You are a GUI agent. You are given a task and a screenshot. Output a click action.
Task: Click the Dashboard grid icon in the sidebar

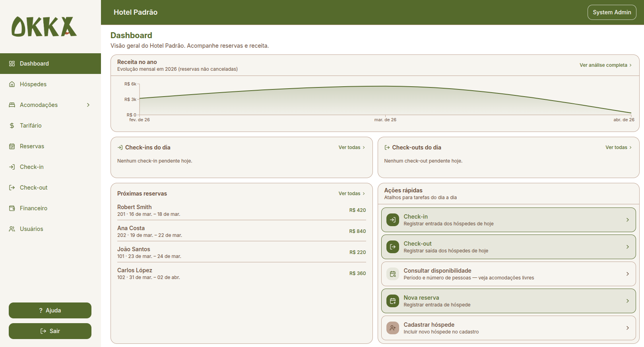pos(12,64)
